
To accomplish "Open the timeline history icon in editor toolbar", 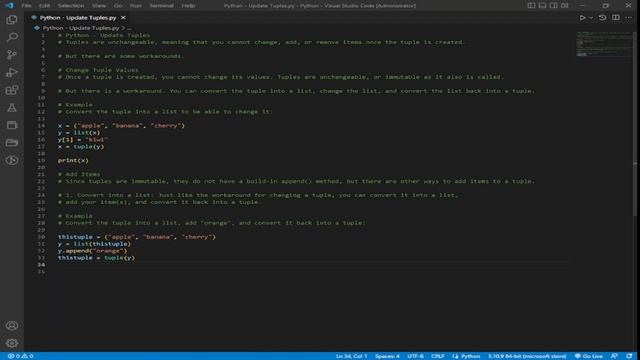I will click(602, 18).
